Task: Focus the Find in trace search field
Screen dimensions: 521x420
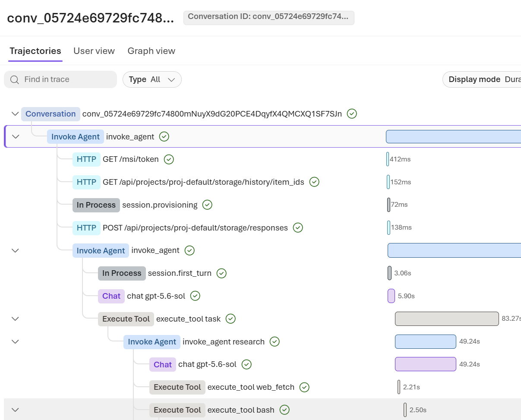Action: click(60, 79)
